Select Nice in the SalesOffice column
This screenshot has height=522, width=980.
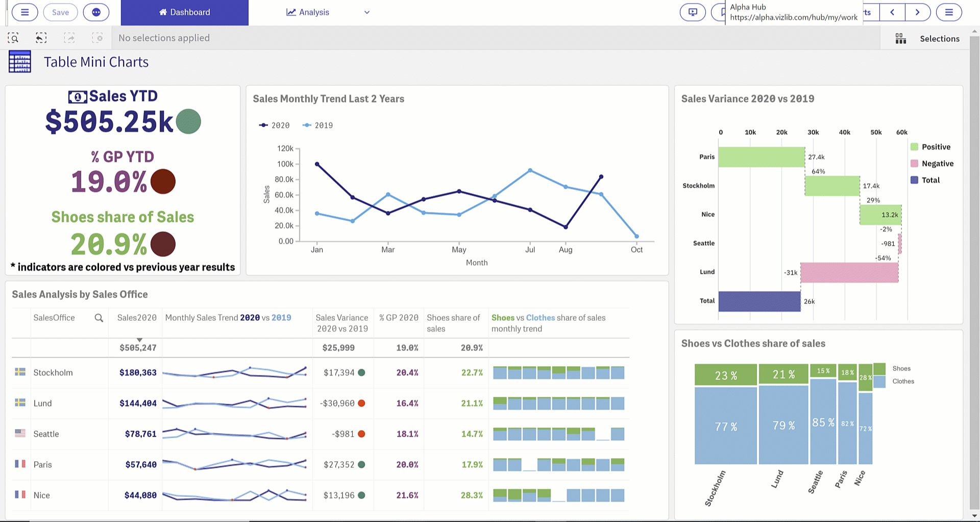coord(42,495)
